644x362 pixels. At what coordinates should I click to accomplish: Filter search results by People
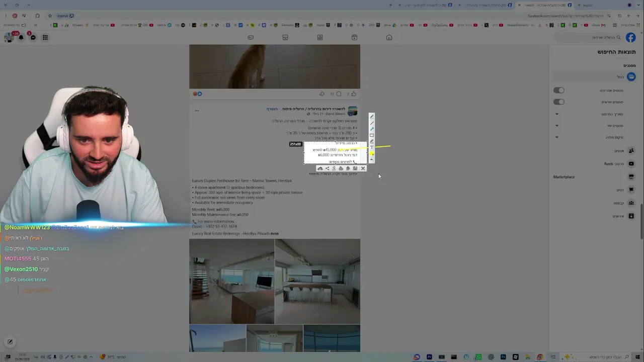[x=594, y=151]
